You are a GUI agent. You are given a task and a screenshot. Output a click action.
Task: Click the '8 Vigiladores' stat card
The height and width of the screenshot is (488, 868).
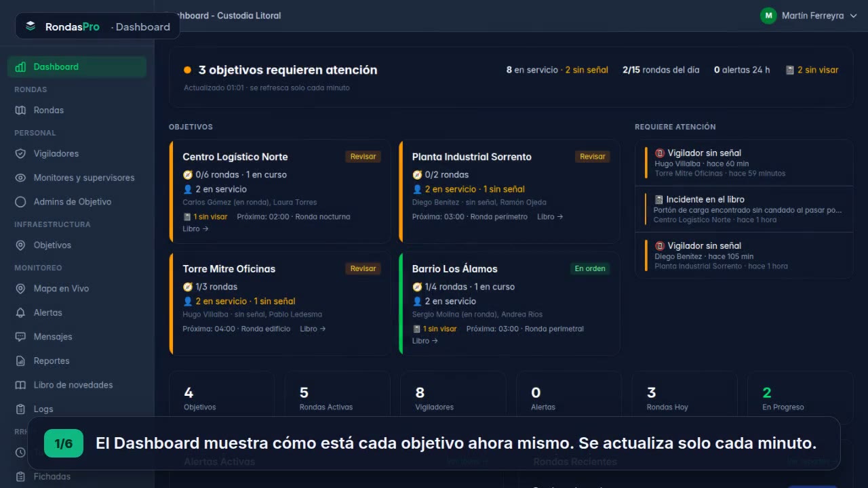pyautogui.click(x=453, y=398)
